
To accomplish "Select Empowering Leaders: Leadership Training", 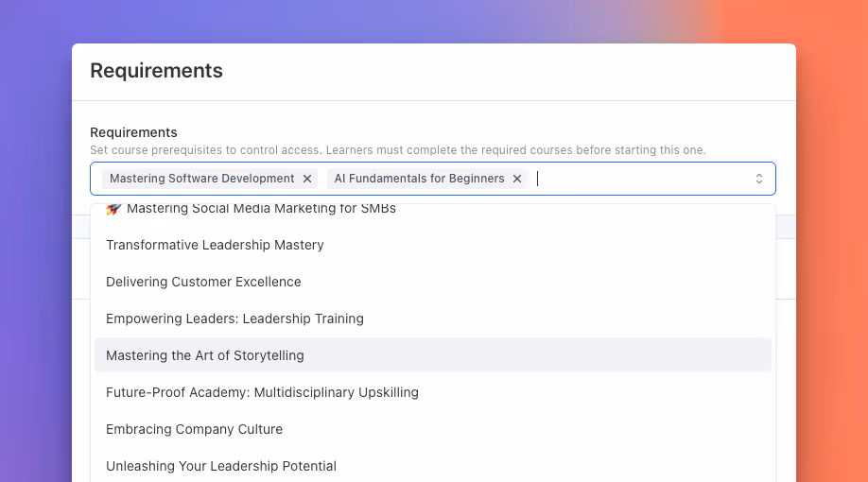I will pos(433,318).
